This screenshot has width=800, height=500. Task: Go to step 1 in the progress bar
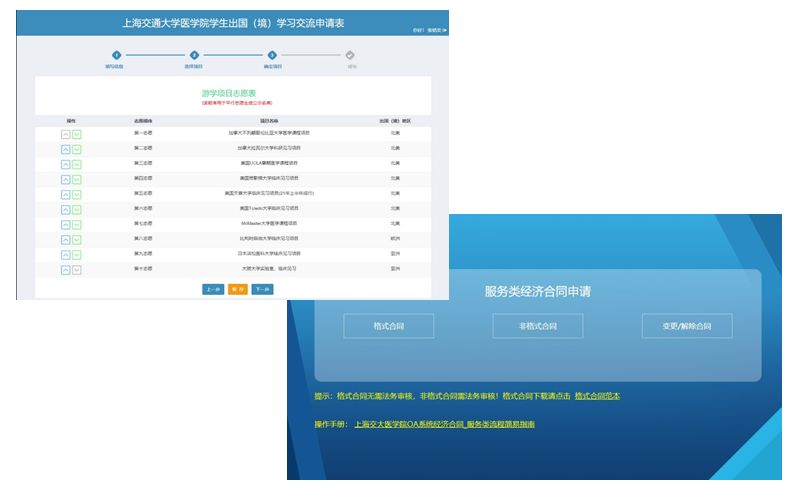[x=116, y=55]
